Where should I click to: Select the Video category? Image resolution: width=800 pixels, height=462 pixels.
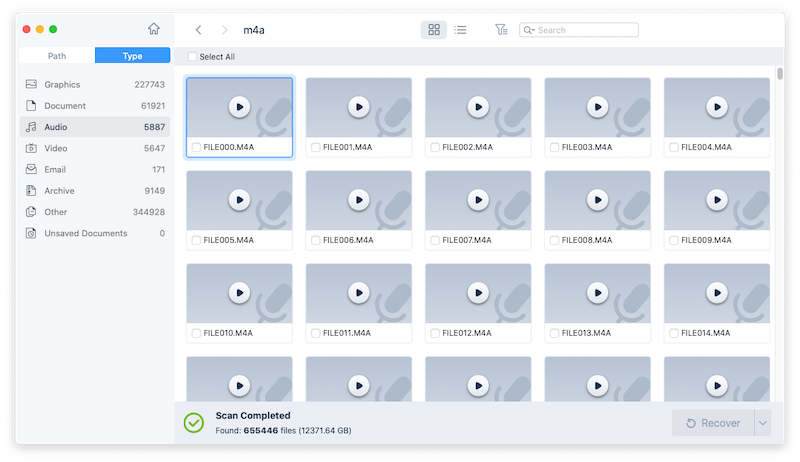coord(95,148)
